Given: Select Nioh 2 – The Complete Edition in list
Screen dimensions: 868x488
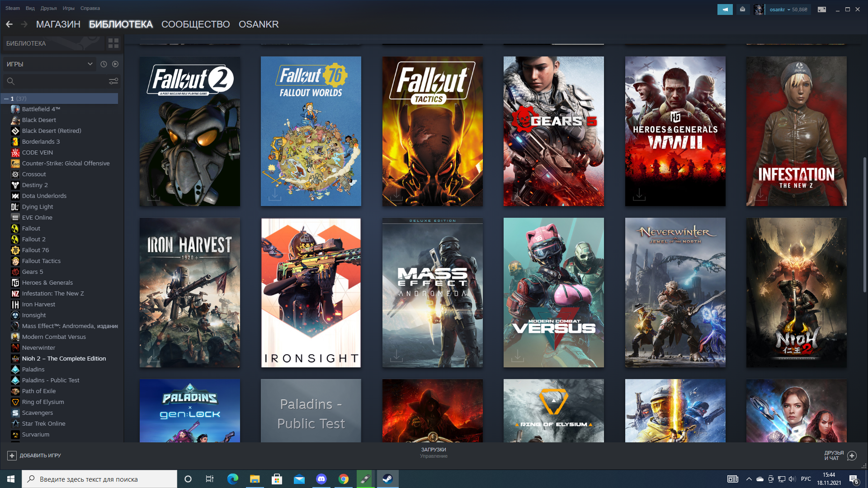Looking at the screenshot, I should 64,359.
